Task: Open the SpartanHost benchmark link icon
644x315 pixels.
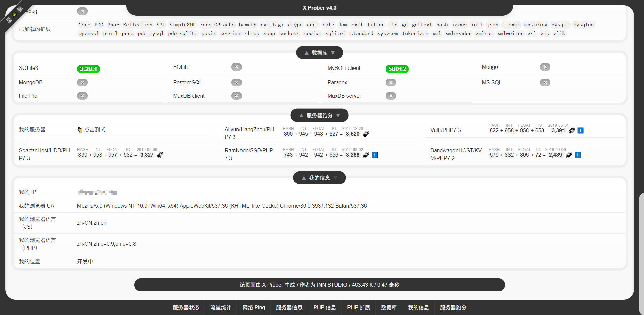Action: (160, 155)
